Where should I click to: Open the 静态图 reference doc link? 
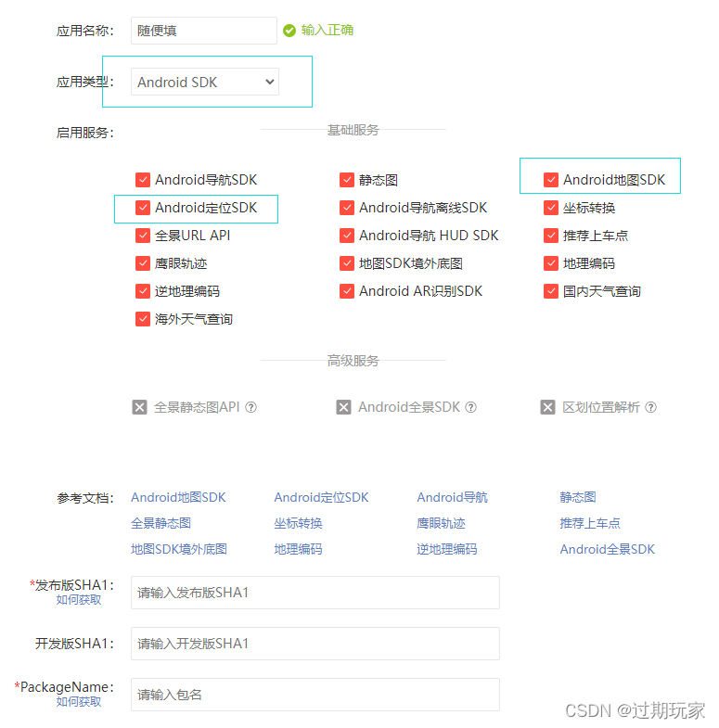tap(578, 497)
